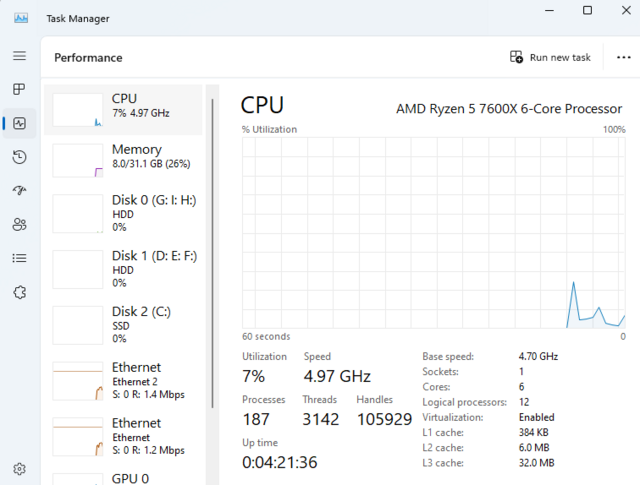Screen dimensions: 640x485
Task: Click the sidebar list scrollbar
Action: tap(212, 250)
